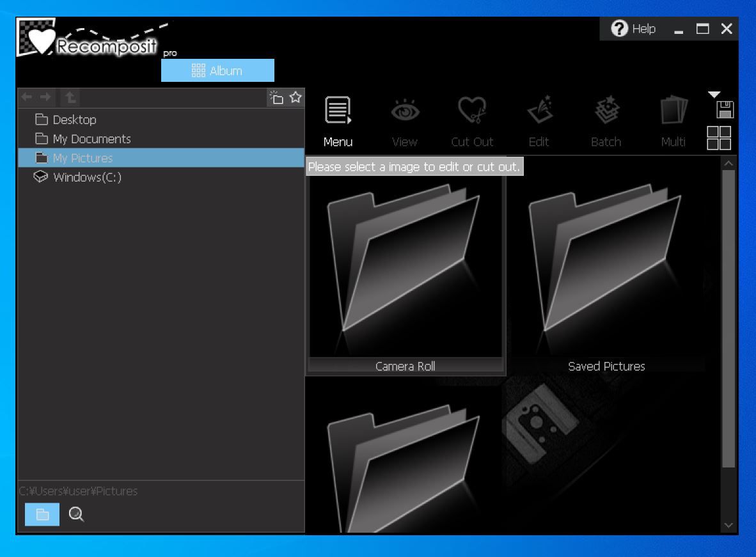Image resolution: width=756 pixels, height=557 pixels.
Task: Expand the white triangle dropdown above save
Action: click(714, 95)
